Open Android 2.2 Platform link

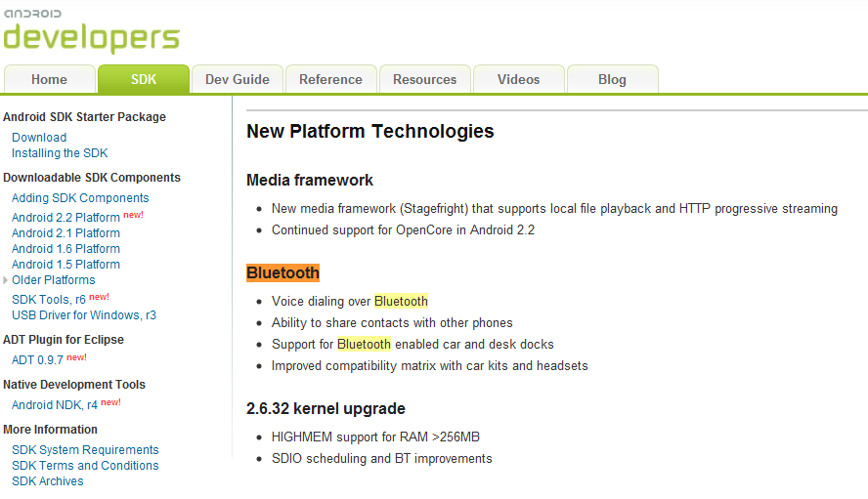(65, 218)
